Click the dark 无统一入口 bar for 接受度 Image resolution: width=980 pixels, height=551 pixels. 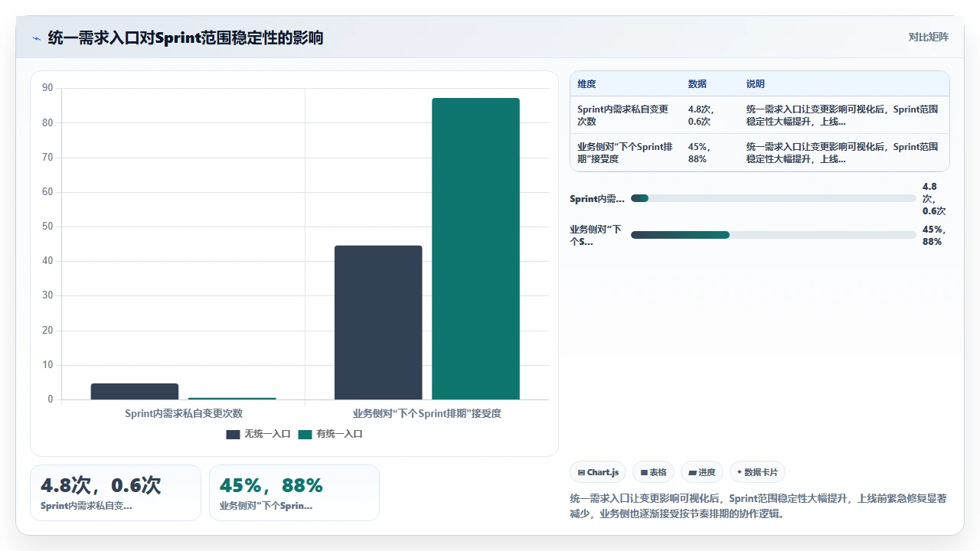pyautogui.click(x=378, y=322)
